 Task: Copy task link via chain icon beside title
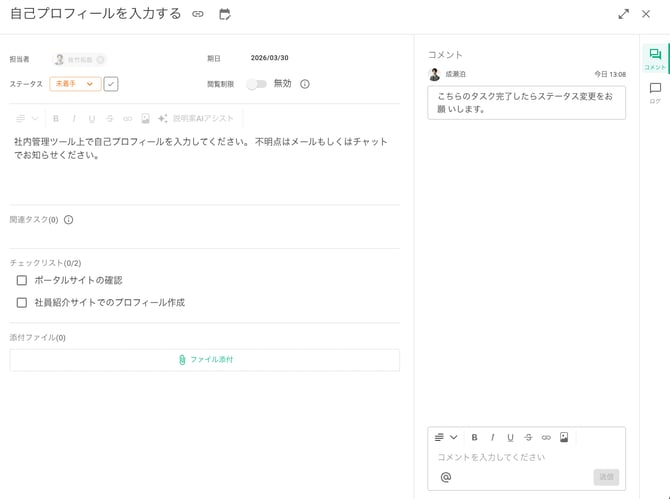(x=198, y=14)
